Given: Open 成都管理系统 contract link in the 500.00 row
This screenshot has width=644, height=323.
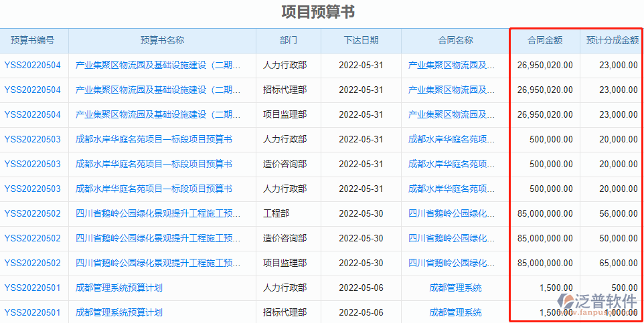Looking at the screenshot, I should click(455, 288).
